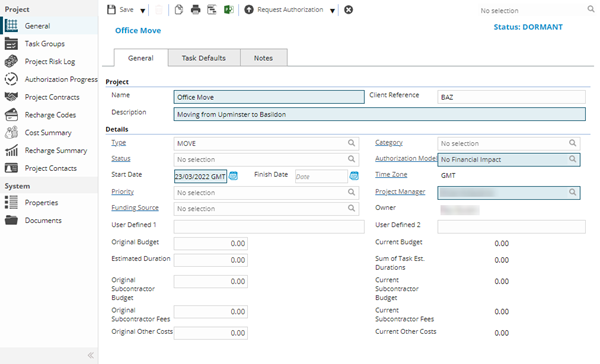Open the Start Date calendar picker
600x364 pixels.
tap(233, 176)
